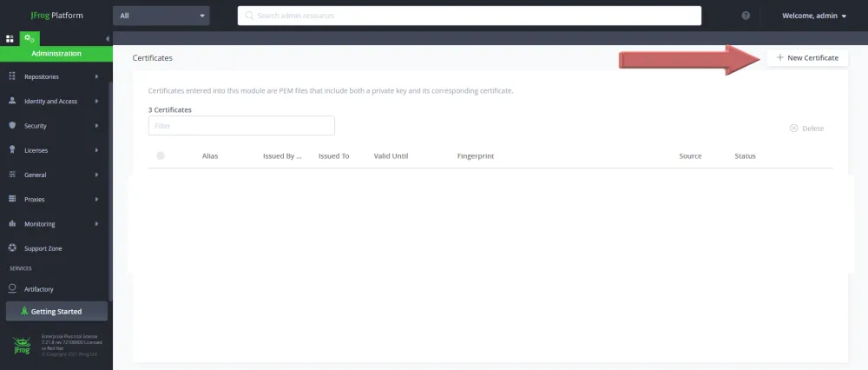Open the Support Zone page
The height and width of the screenshot is (370, 868).
[x=43, y=248]
